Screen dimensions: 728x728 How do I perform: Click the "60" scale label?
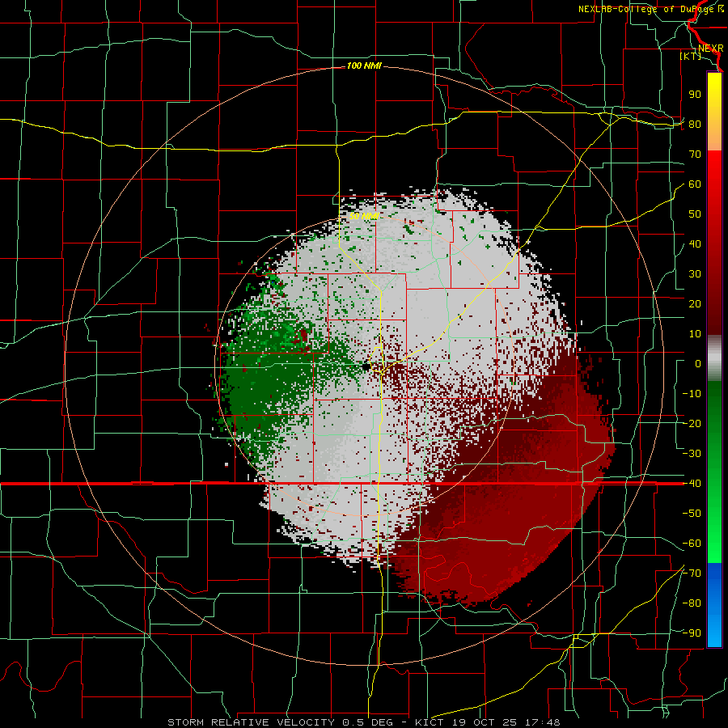(695, 184)
